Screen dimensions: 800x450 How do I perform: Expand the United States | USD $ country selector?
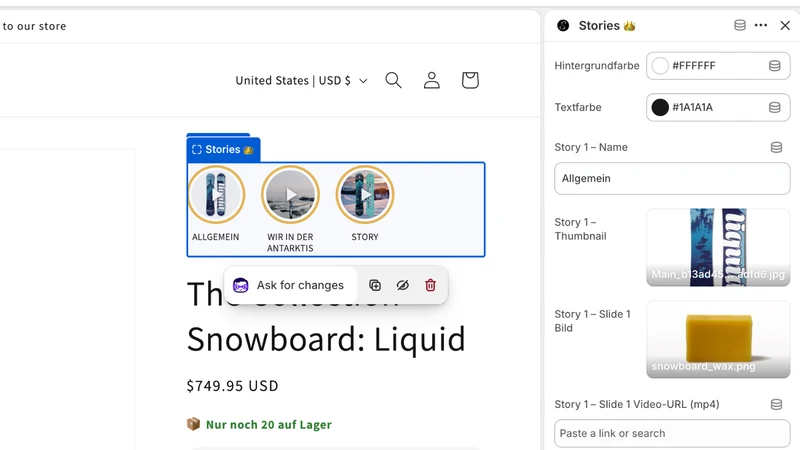[301, 81]
